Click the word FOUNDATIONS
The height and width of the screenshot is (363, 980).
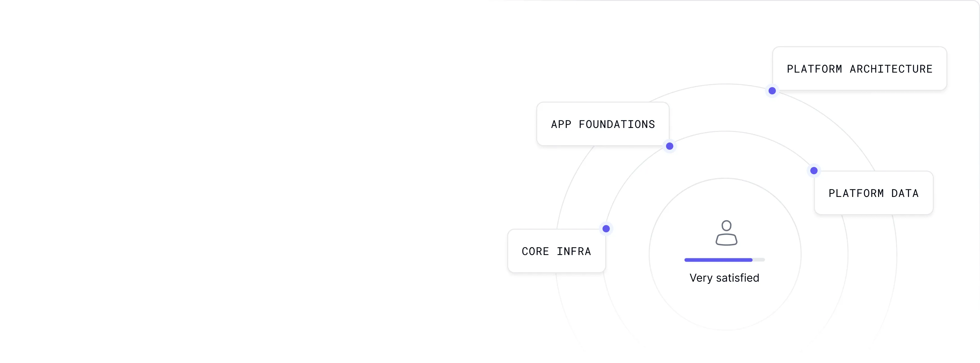click(x=617, y=124)
